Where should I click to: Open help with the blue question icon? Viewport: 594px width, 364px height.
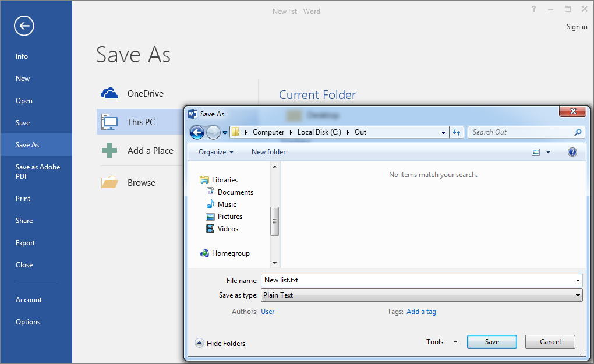572,152
